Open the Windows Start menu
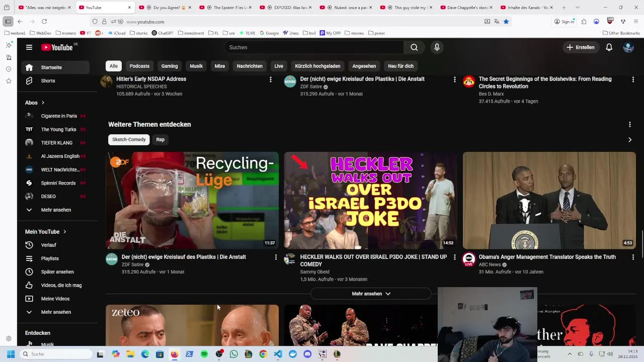This screenshot has height=362, width=644. (x=11, y=354)
